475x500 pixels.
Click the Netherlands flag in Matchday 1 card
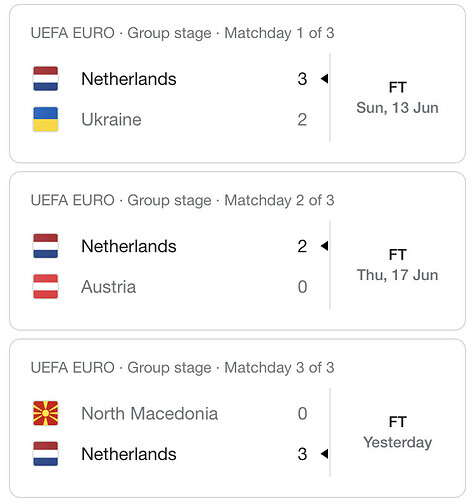pyautogui.click(x=46, y=79)
